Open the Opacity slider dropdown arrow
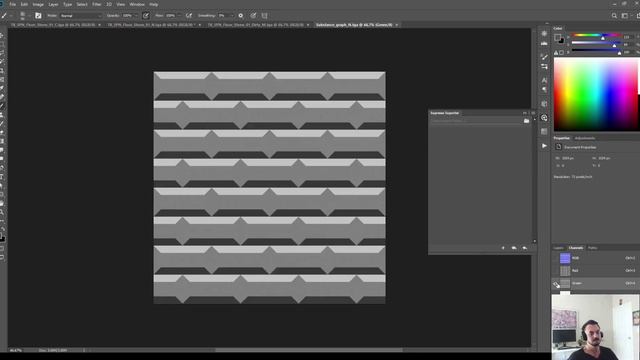 pyautogui.click(x=136, y=16)
